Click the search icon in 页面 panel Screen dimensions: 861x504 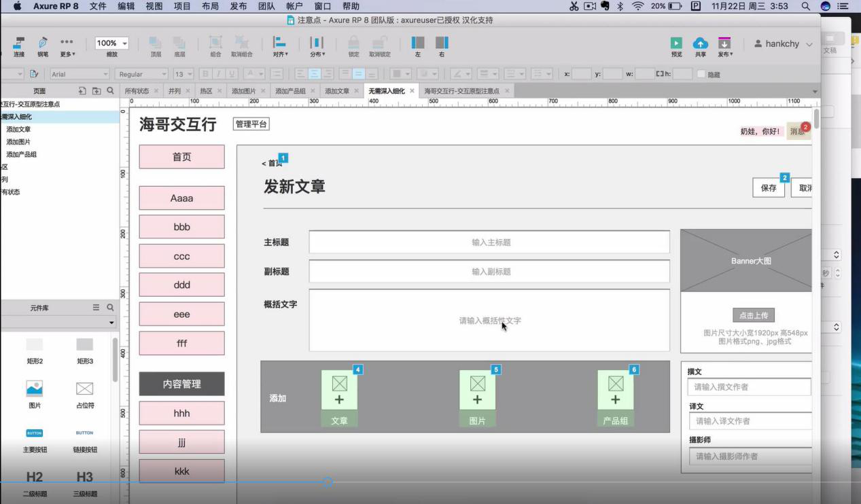[109, 90]
